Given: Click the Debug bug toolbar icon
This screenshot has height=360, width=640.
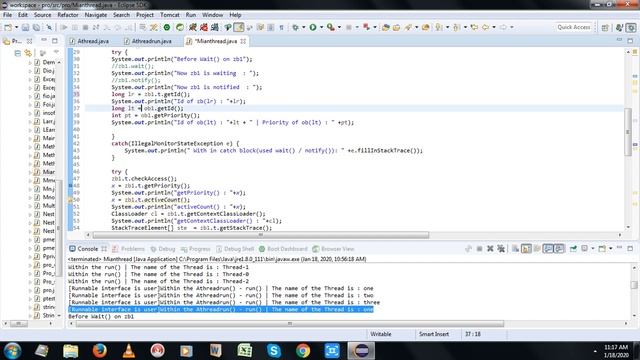Looking at the screenshot, I should click(295, 27).
